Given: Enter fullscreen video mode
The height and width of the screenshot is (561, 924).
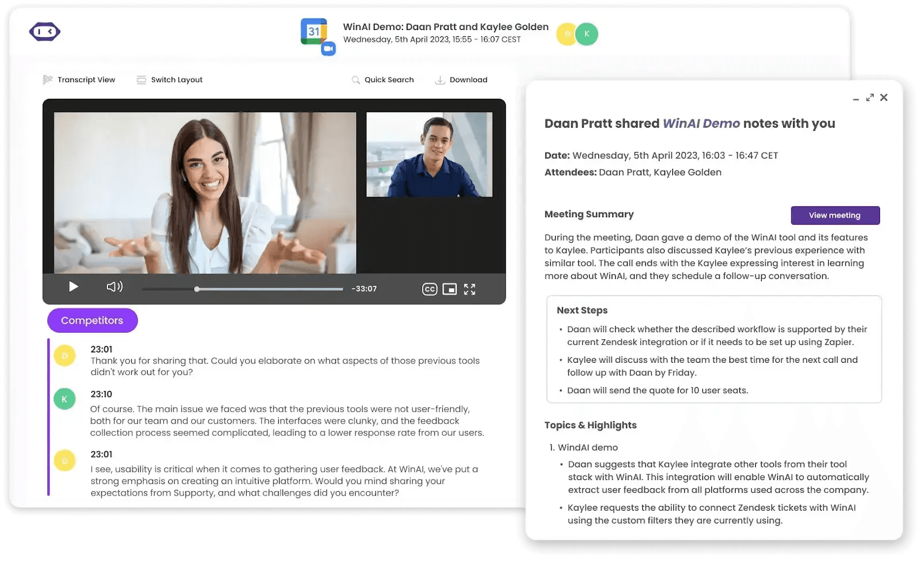Looking at the screenshot, I should click(x=470, y=289).
